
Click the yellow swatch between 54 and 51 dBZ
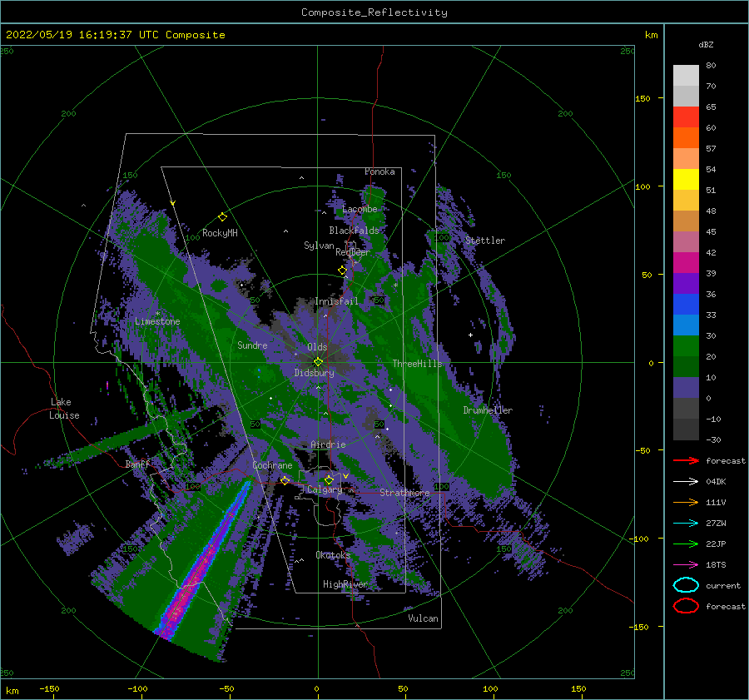[686, 180]
